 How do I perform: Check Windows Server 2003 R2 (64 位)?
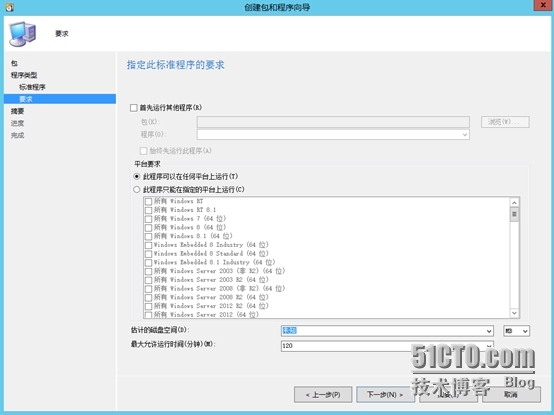point(149,280)
